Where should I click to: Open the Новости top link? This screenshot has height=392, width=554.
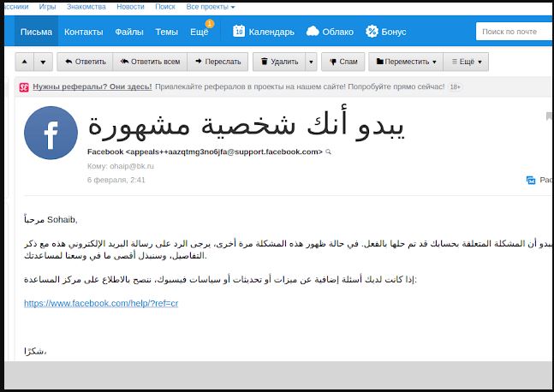click(130, 7)
